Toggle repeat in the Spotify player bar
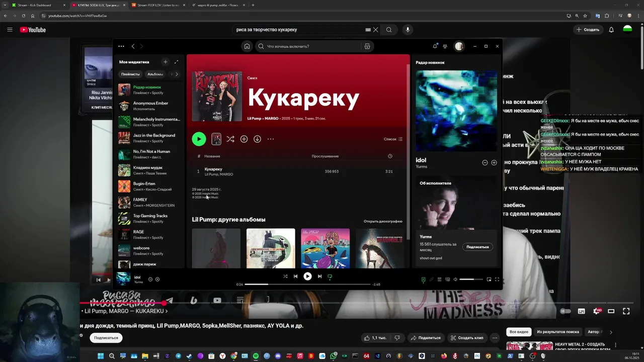The width and height of the screenshot is (644, 362). click(x=330, y=276)
